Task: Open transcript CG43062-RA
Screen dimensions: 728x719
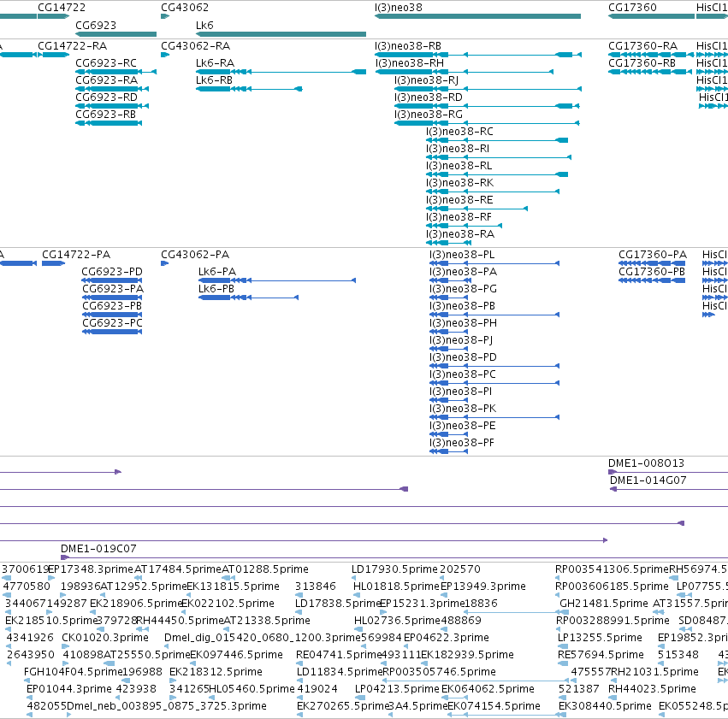Action: tap(195, 46)
